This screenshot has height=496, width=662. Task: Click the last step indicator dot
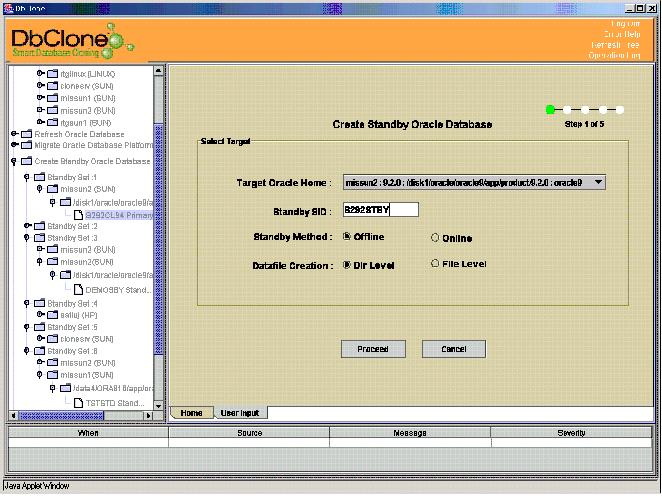pyautogui.click(x=620, y=110)
